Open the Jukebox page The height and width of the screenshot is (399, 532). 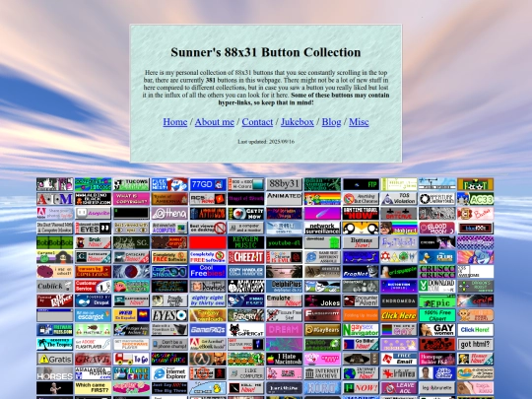click(298, 122)
